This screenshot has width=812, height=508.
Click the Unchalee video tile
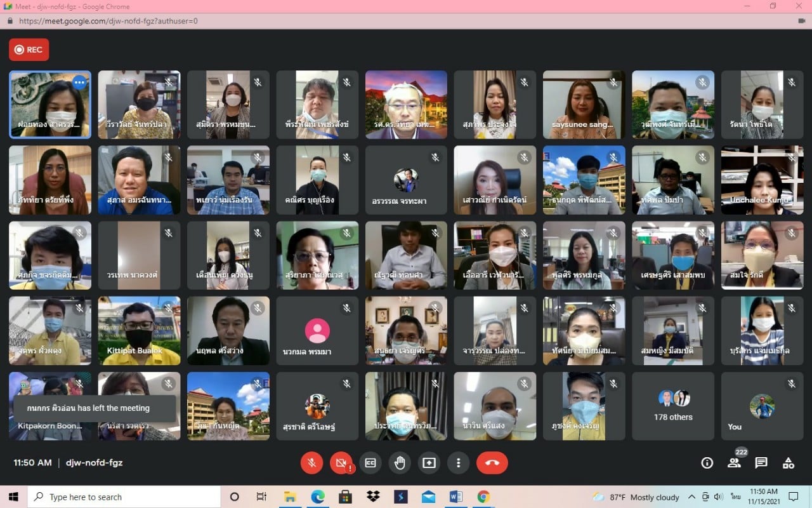point(762,180)
